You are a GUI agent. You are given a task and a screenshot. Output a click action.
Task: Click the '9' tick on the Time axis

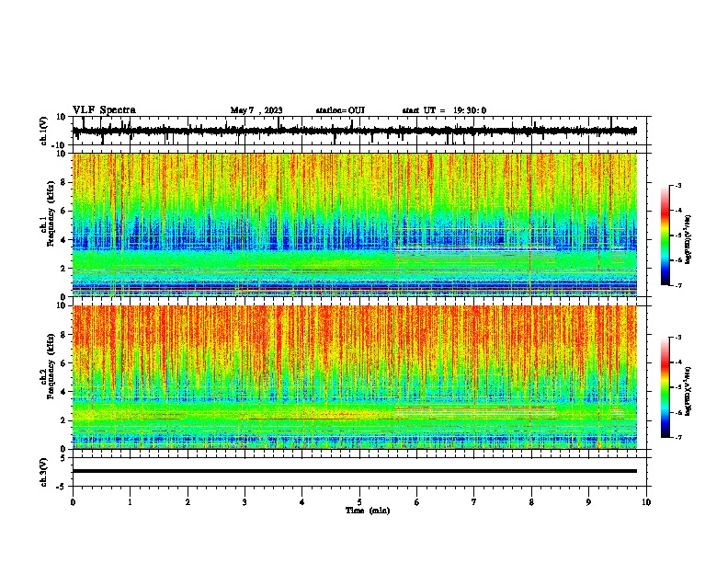click(x=588, y=502)
